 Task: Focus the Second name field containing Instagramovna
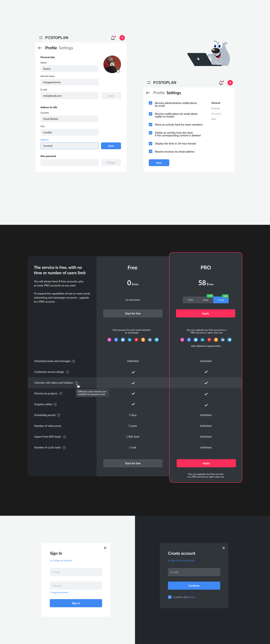point(70,82)
